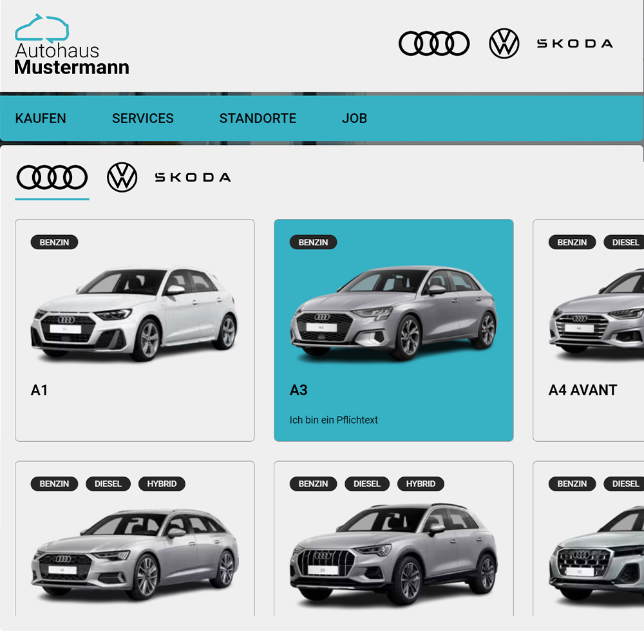Click the white Audi A1 car image
The image size is (644, 644).
point(134,314)
